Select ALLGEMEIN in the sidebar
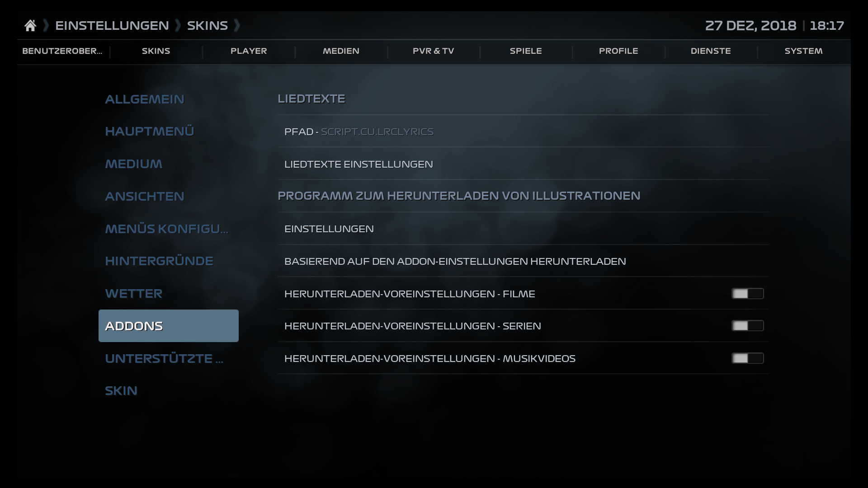 (145, 99)
